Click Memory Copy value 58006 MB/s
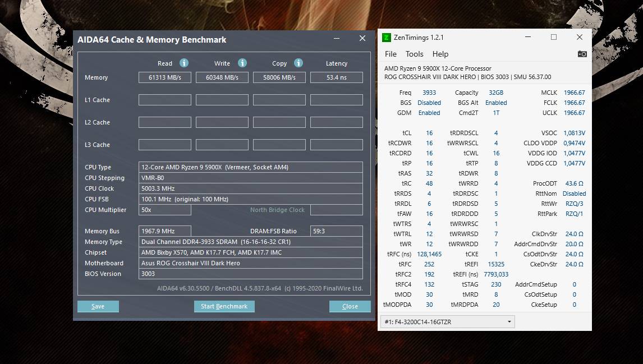This screenshot has height=364, width=643. pos(279,77)
